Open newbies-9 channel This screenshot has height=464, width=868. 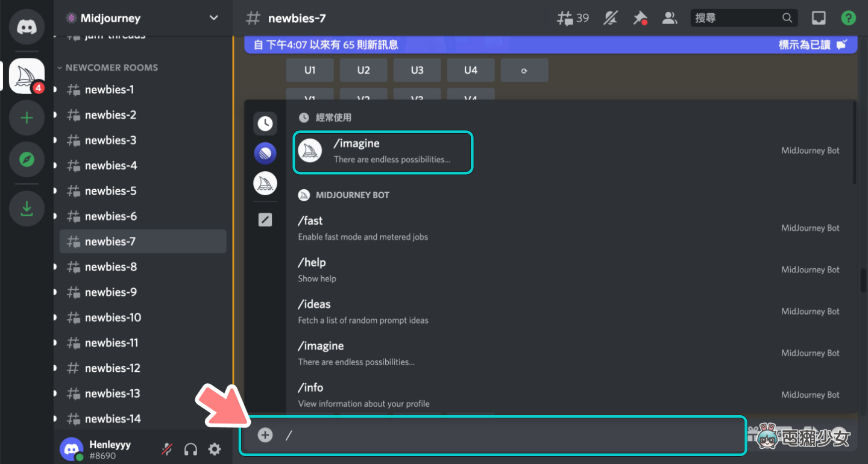click(142, 292)
